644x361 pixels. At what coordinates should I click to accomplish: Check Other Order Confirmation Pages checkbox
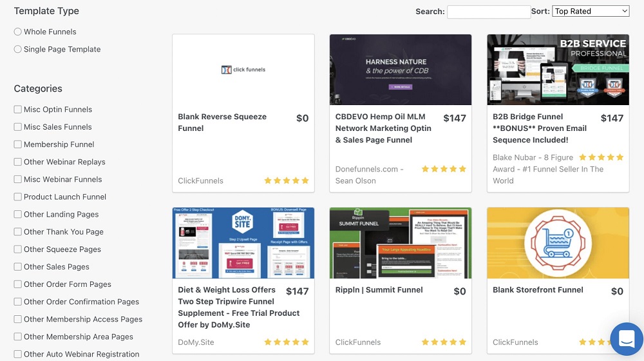coord(17,302)
